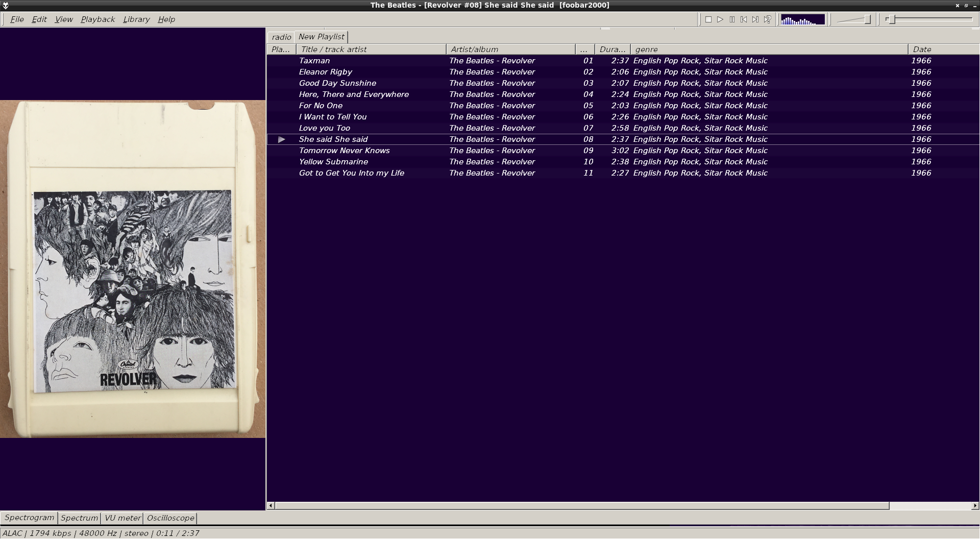Skip to the next track
Screen dimensions: 980x539
pyautogui.click(x=755, y=19)
